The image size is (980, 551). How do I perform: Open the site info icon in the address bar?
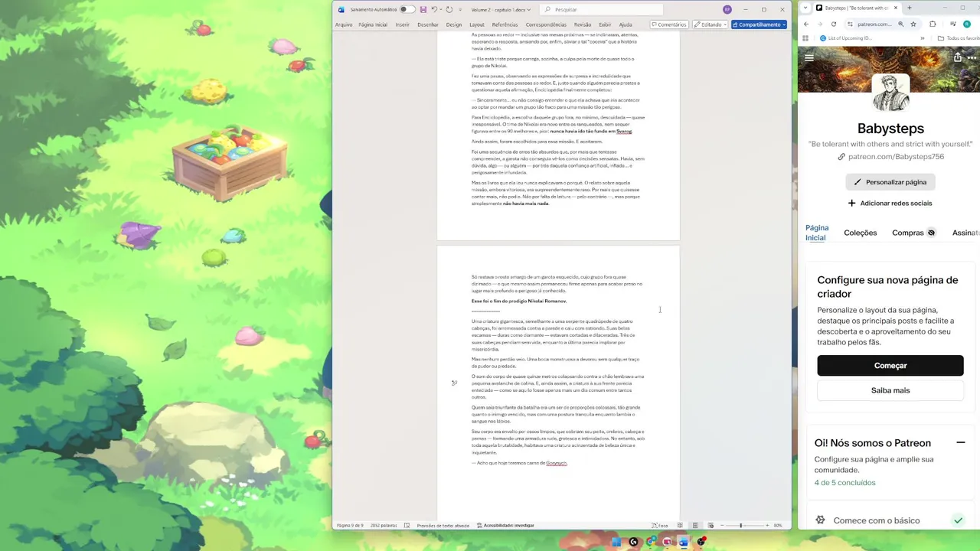click(x=850, y=24)
